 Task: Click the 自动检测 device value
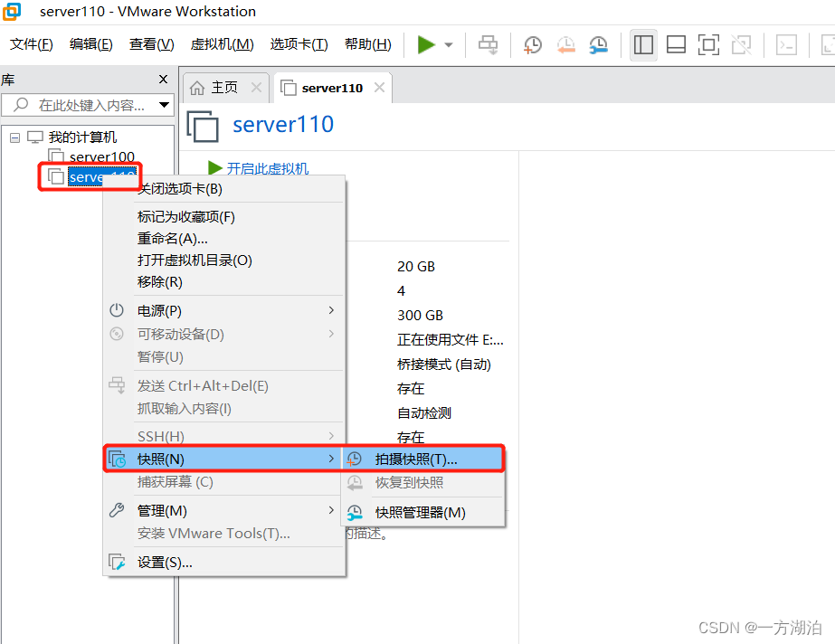[x=424, y=413]
